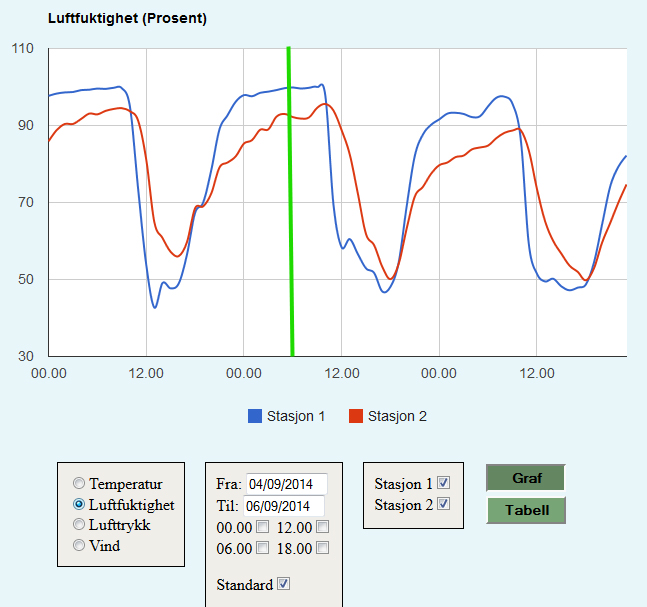Choose the Lufttrykk radio button

80,525
